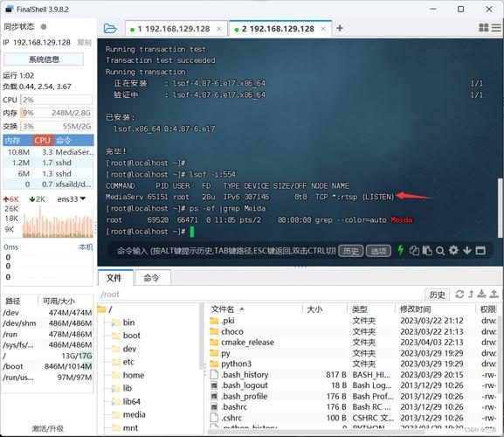This screenshot has width=504, height=437.
Task: Go up to the parent directory
Action: point(471,294)
